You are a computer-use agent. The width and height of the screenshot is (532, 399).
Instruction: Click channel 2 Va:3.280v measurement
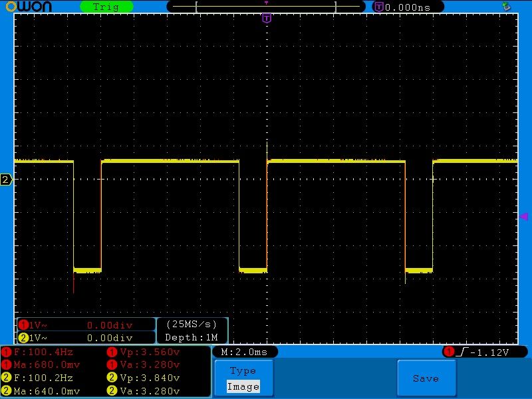tap(150, 391)
